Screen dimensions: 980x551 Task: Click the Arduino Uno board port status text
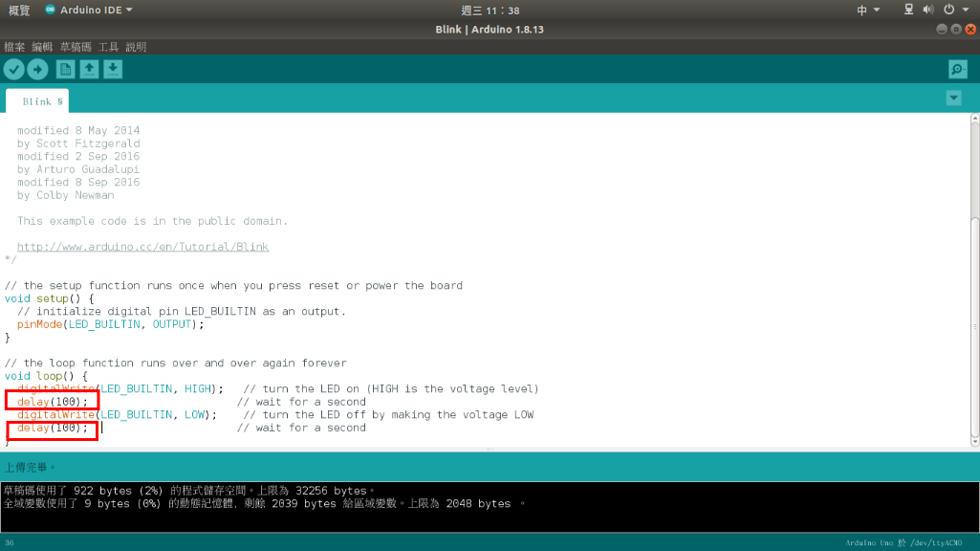[904, 543]
